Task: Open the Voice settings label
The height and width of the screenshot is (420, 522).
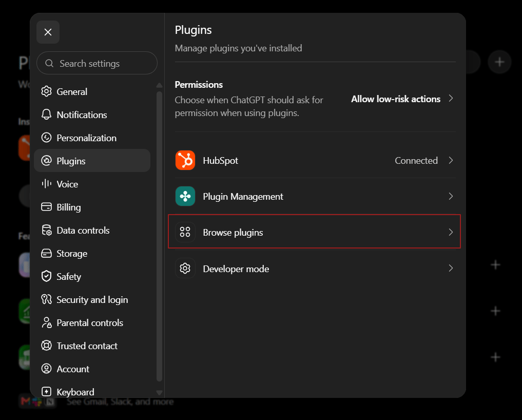Action: point(67,184)
